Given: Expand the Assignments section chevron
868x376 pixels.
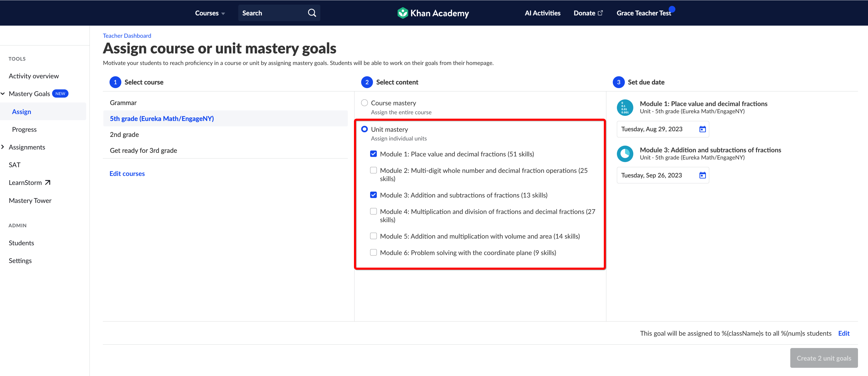Looking at the screenshot, I should [3, 147].
